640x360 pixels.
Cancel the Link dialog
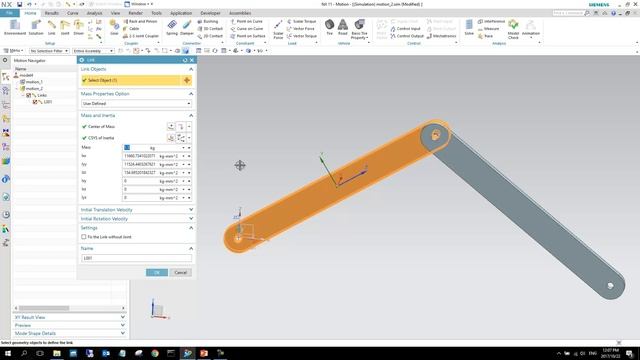(x=180, y=273)
